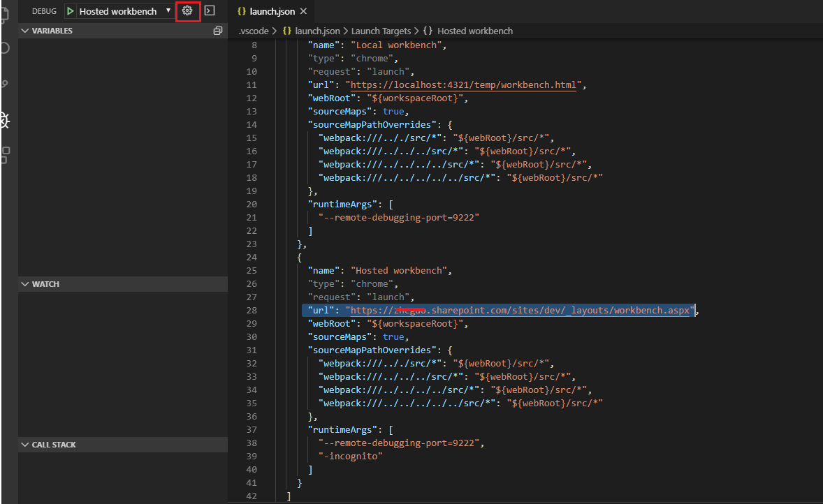
Task: Open the Debug Console icon
Action: pyautogui.click(x=210, y=10)
